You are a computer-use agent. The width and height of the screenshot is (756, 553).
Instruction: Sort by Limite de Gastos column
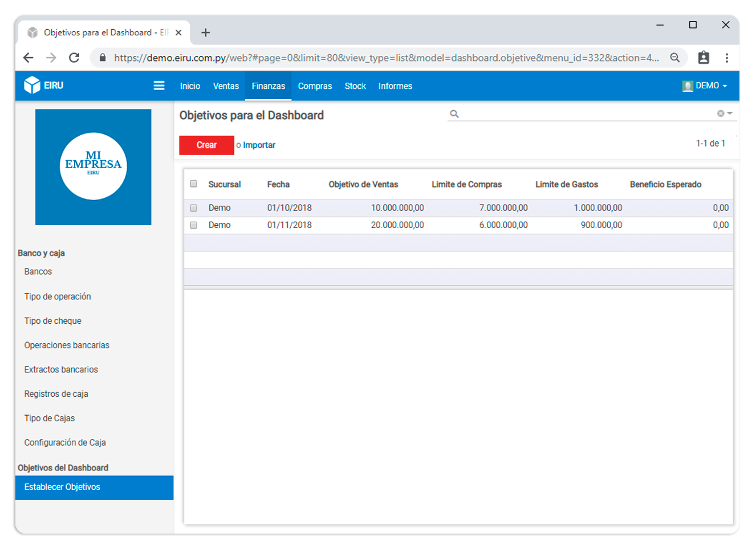[567, 185]
